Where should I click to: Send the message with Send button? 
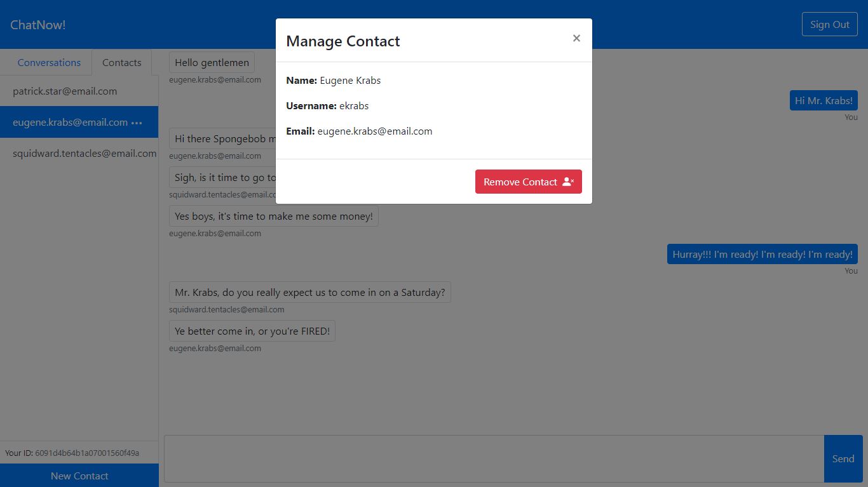pyautogui.click(x=843, y=458)
